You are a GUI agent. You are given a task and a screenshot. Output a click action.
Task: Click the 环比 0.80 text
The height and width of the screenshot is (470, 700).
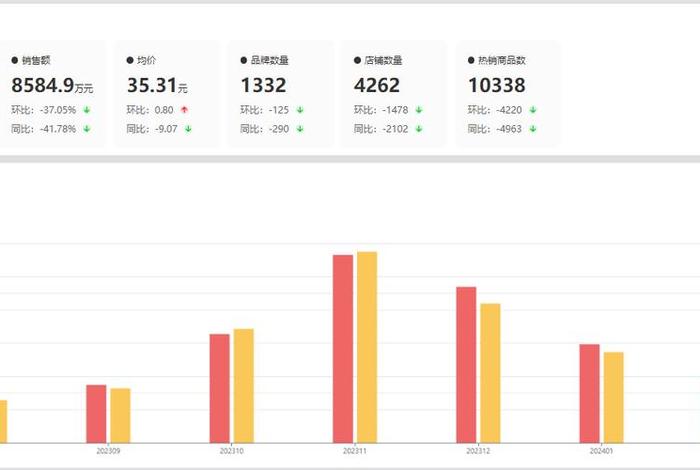pos(150,110)
